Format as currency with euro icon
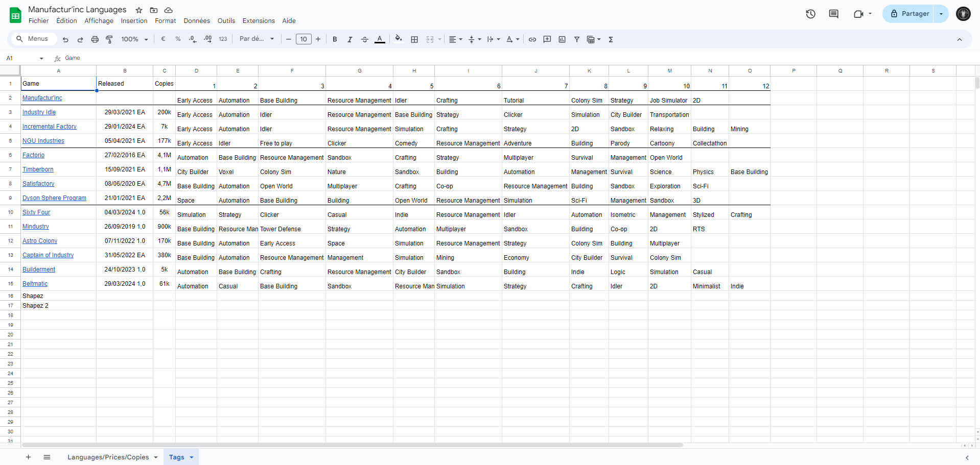 [x=163, y=39]
